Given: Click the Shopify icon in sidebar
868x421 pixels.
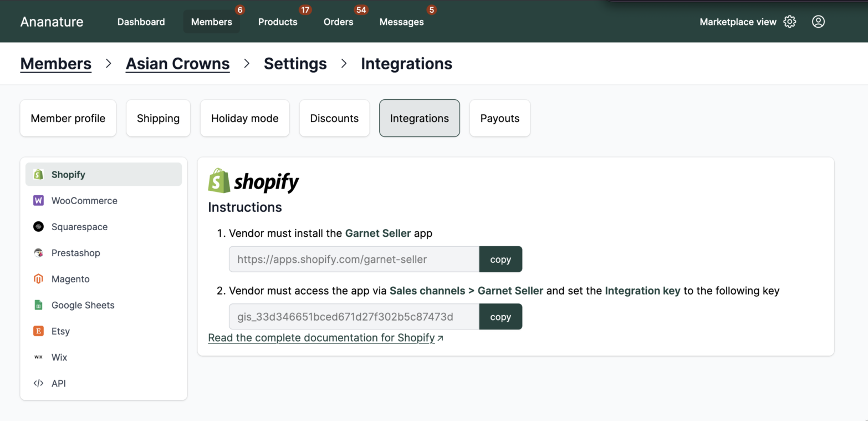Looking at the screenshot, I should (38, 175).
